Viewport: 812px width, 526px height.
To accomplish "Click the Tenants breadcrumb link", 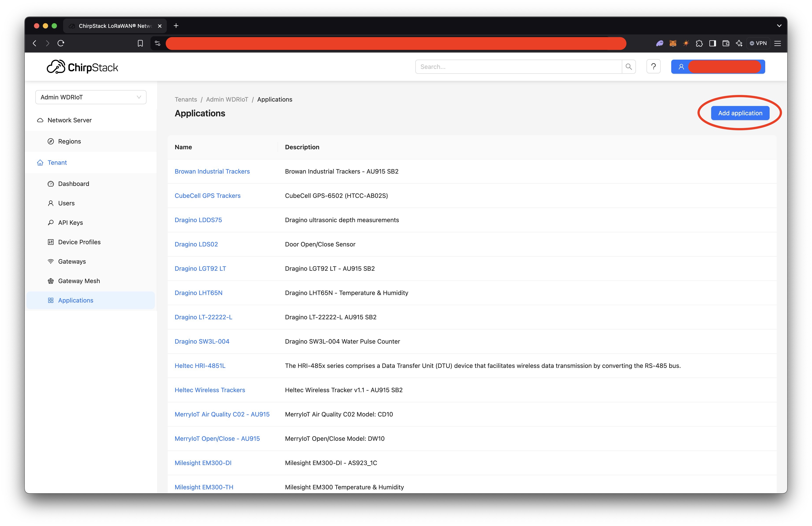I will click(186, 99).
